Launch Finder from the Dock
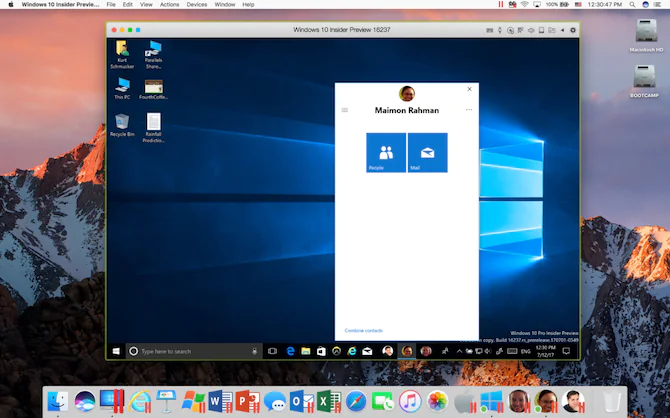Viewport: 670px width, 418px height. coord(59,402)
